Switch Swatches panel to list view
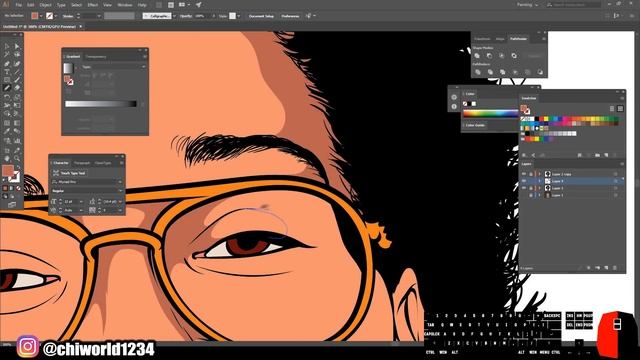640x360 pixels. pos(612,109)
